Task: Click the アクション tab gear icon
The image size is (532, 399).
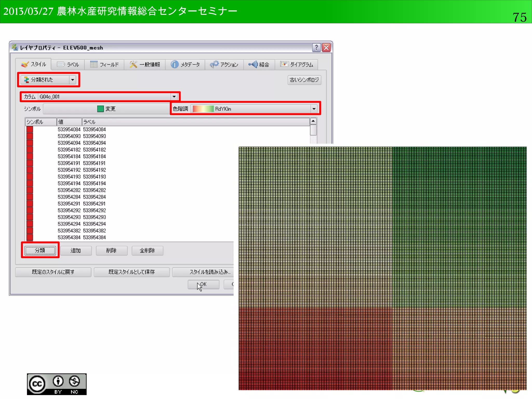Action: tap(214, 64)
